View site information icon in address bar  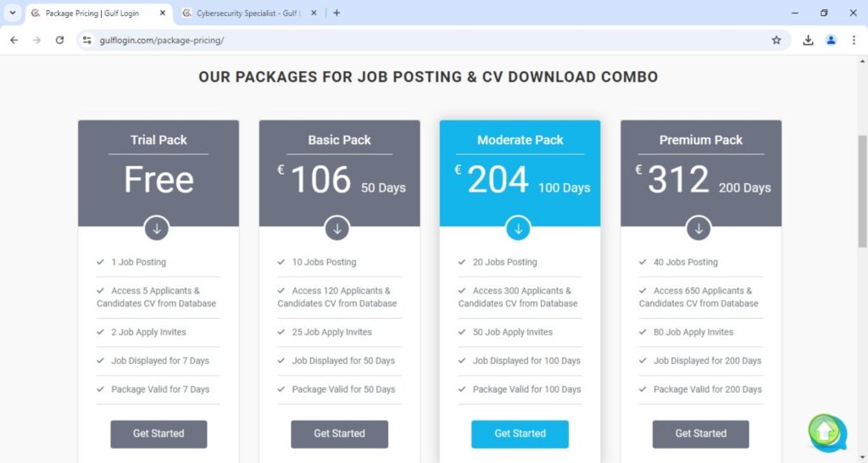coord(86,40)
